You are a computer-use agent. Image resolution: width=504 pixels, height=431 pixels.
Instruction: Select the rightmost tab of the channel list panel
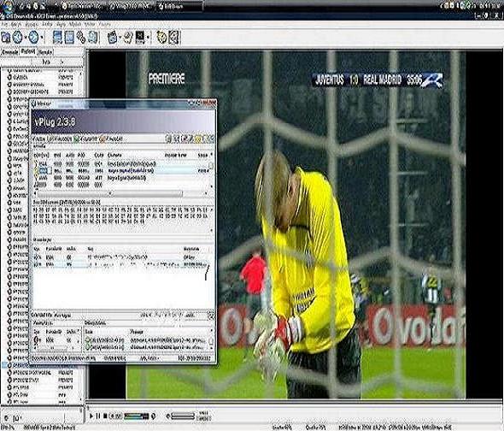click(45, 52)
